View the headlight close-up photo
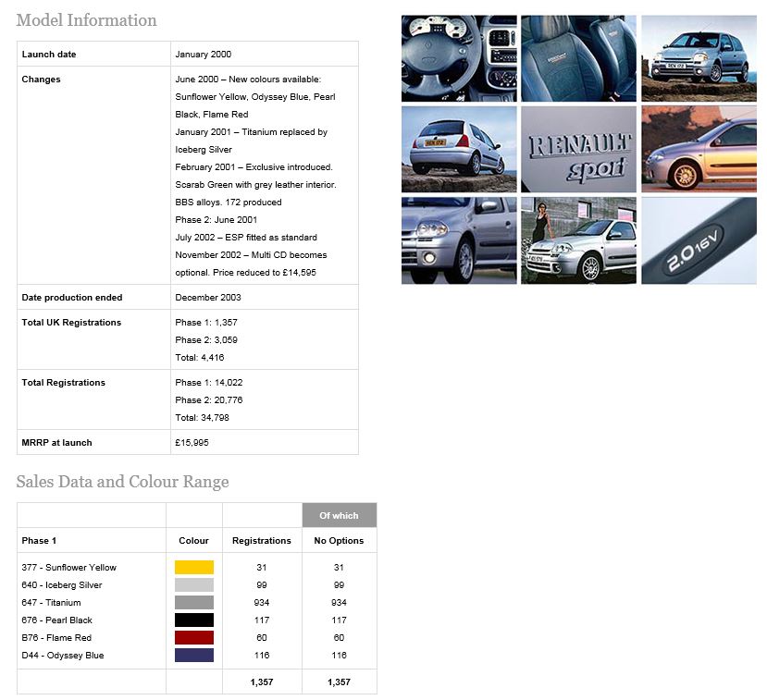Screen dimensions: 767x700 (x=459, y=240)
